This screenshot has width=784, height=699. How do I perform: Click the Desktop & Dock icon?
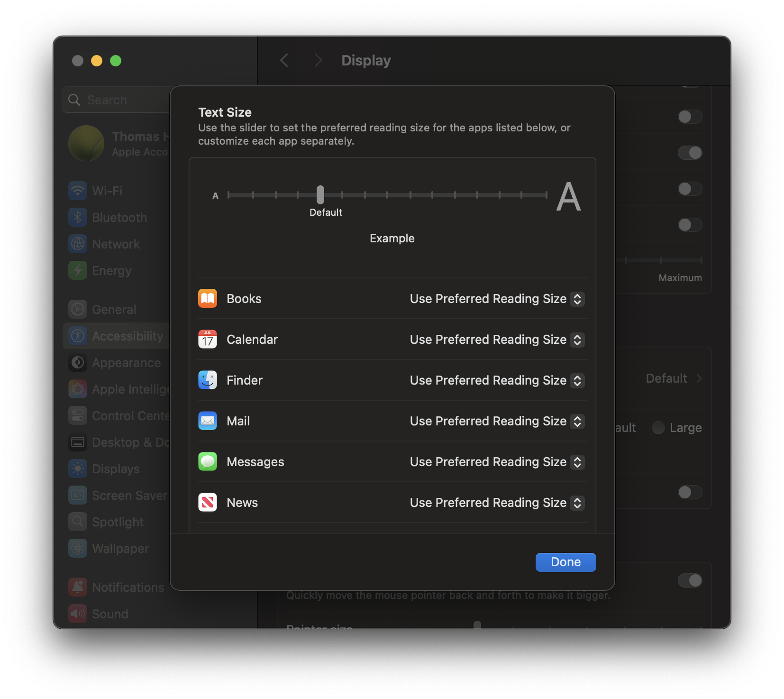[78, 442]
